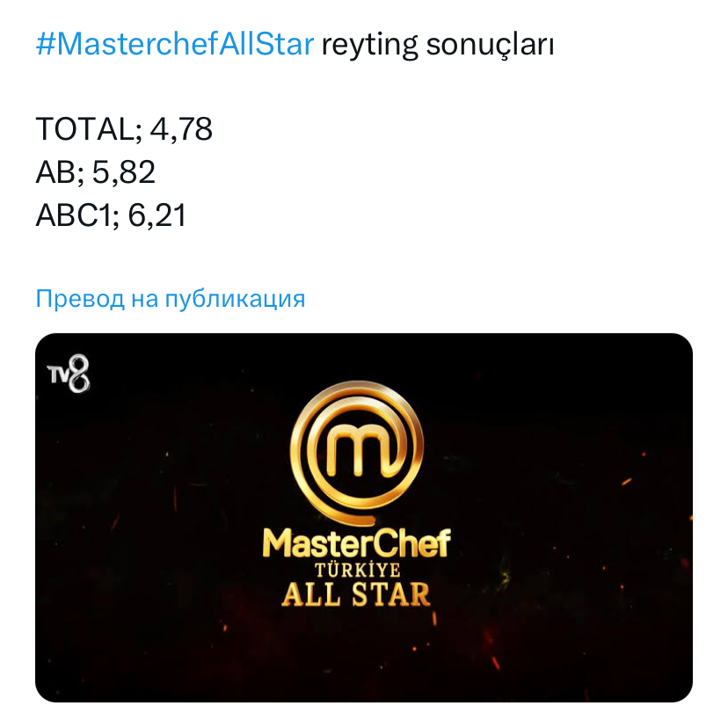The width and height of the screenshot is (728, 713).
Task: Click the 'Превод на публикация' translate link
Action: (170, 299)
